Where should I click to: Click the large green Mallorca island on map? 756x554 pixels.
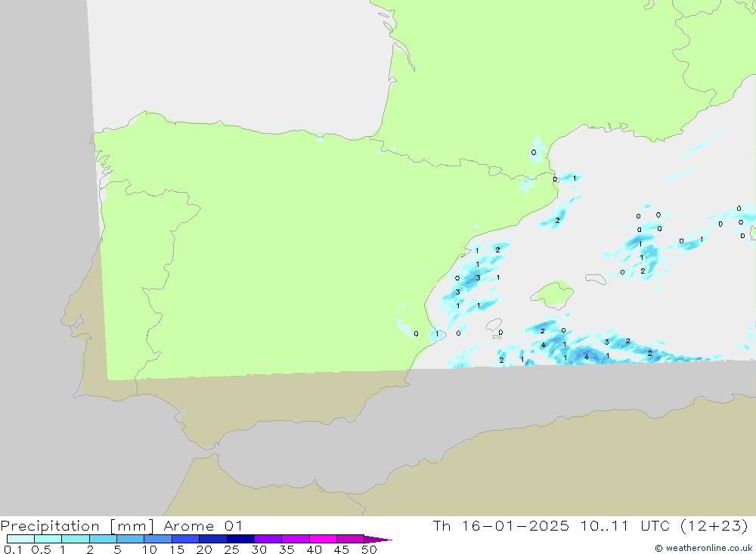(553, 294)
